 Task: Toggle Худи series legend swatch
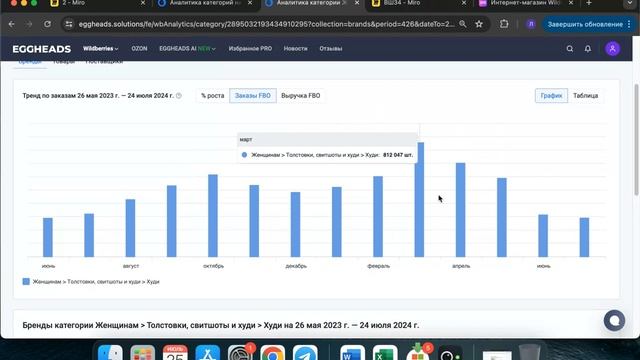click(x=26, y=282)
